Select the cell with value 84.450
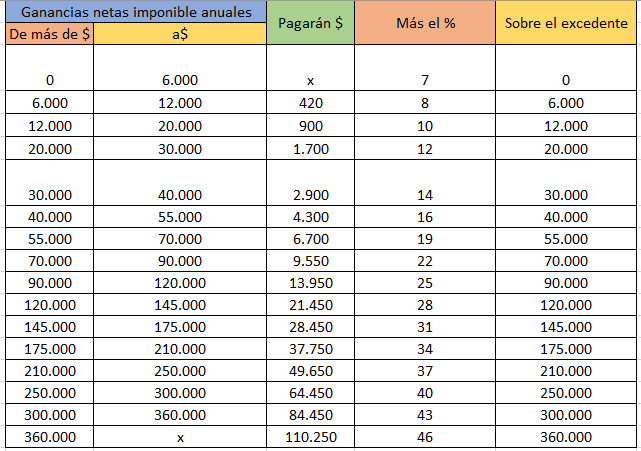The height and width of the screenshot is (451, 641). pos(310,415)
